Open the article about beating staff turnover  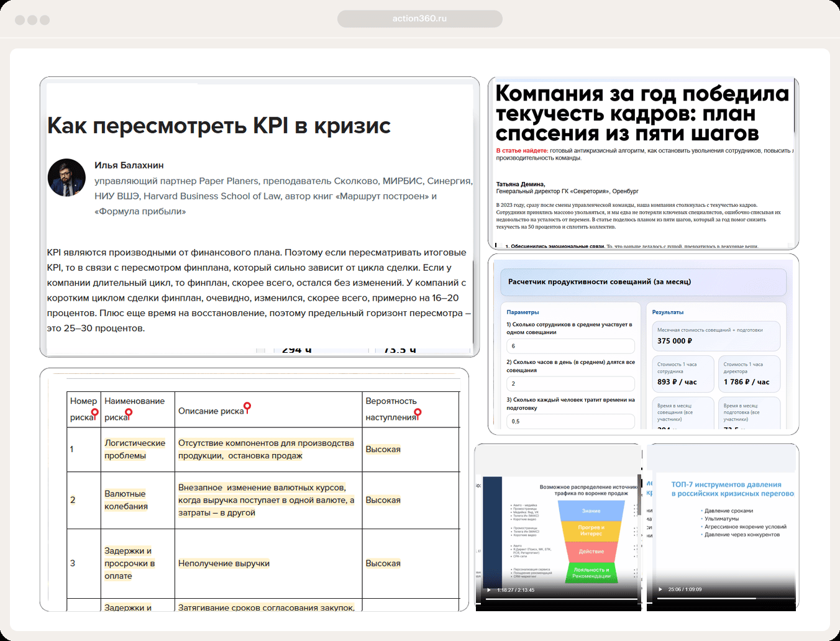642,113
